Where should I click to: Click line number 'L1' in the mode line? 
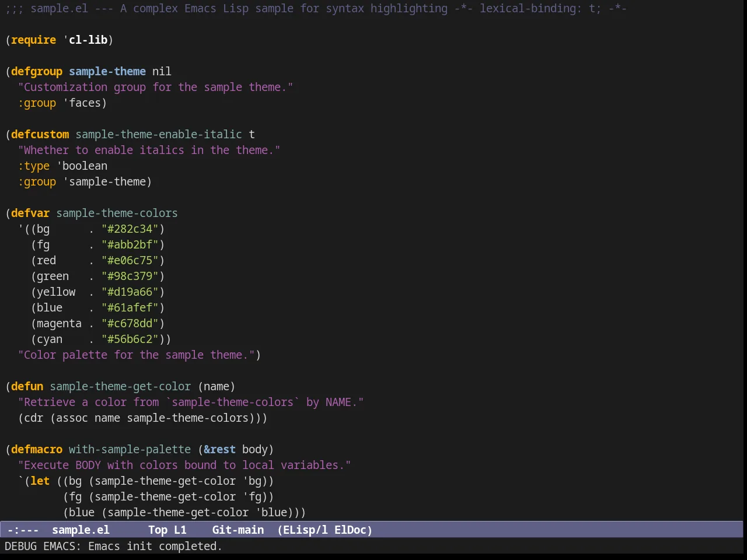[x=180, y=530]
